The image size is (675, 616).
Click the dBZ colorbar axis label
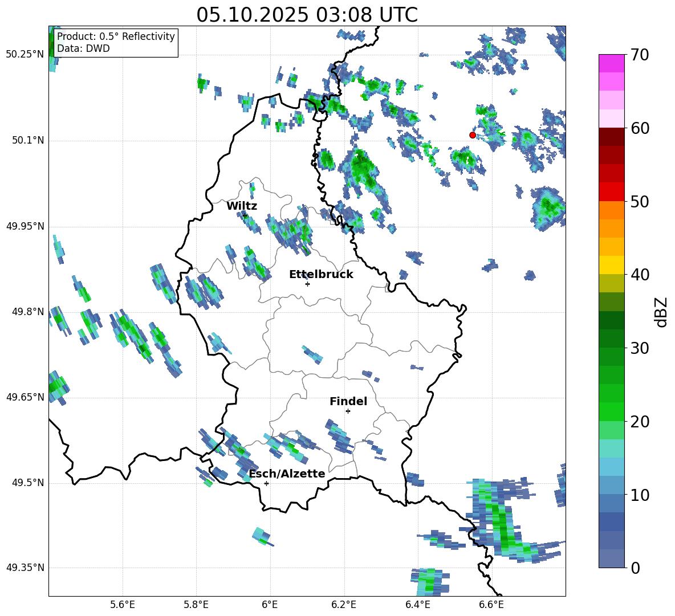click(x=662, y=312)
